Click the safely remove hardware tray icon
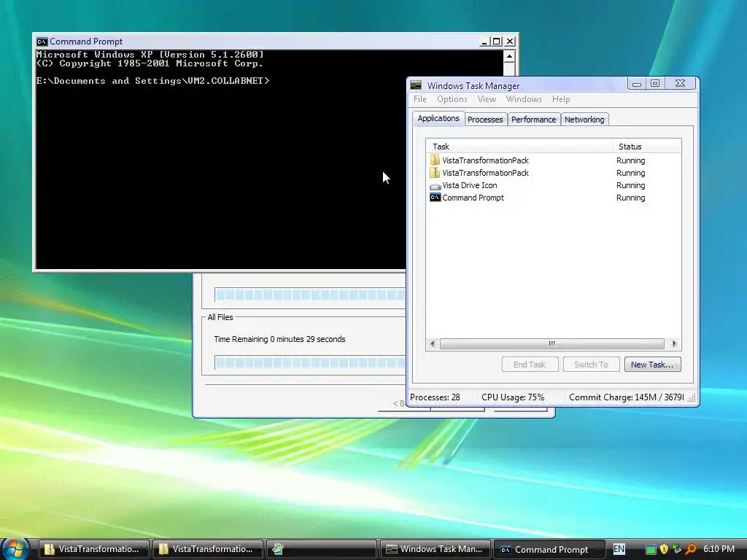 click(x=676, y=549)
